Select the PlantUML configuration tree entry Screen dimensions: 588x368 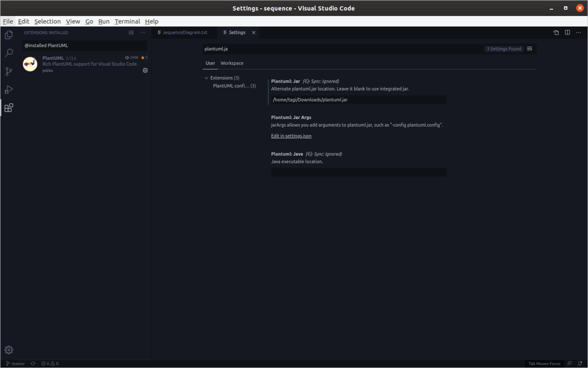click(234, 86)
